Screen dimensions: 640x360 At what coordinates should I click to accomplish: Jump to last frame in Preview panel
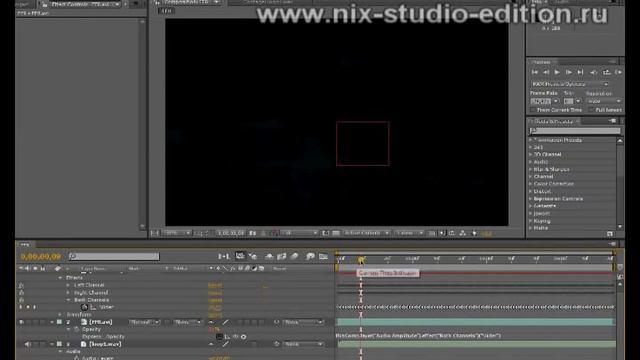(x=580, y=72)
